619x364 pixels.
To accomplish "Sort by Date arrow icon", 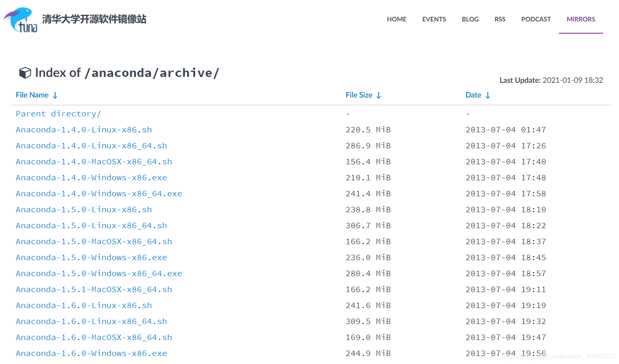I will point(488,95).
